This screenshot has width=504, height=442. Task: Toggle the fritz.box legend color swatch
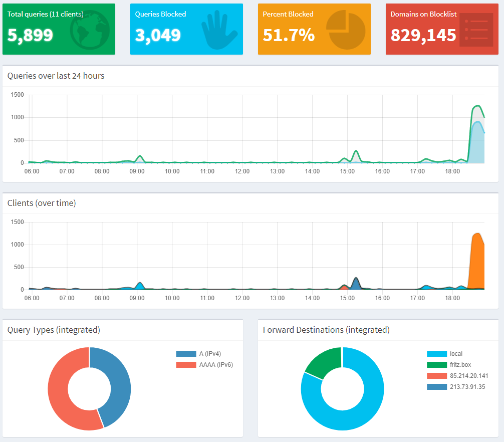437,365
